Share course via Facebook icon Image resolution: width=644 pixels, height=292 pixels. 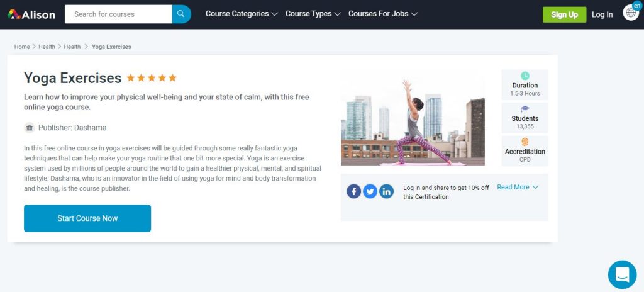(353, 191)
